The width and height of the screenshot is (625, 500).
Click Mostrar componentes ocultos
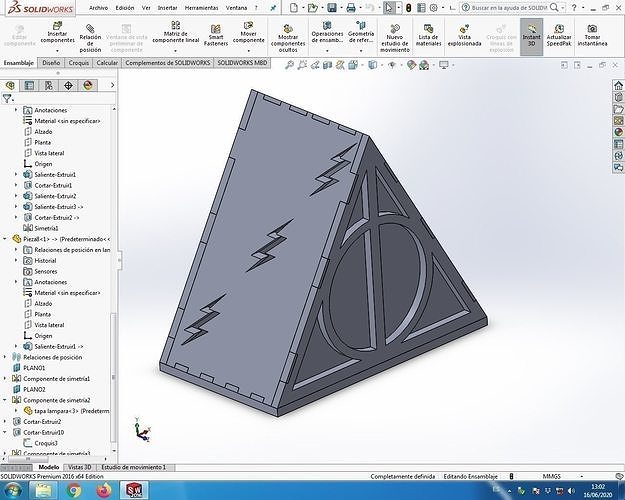click(288, 38)
